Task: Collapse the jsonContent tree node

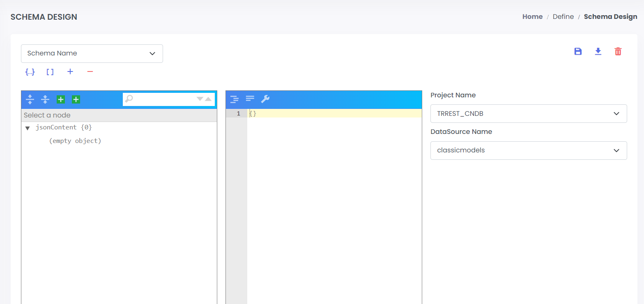Action: point(28,128)
